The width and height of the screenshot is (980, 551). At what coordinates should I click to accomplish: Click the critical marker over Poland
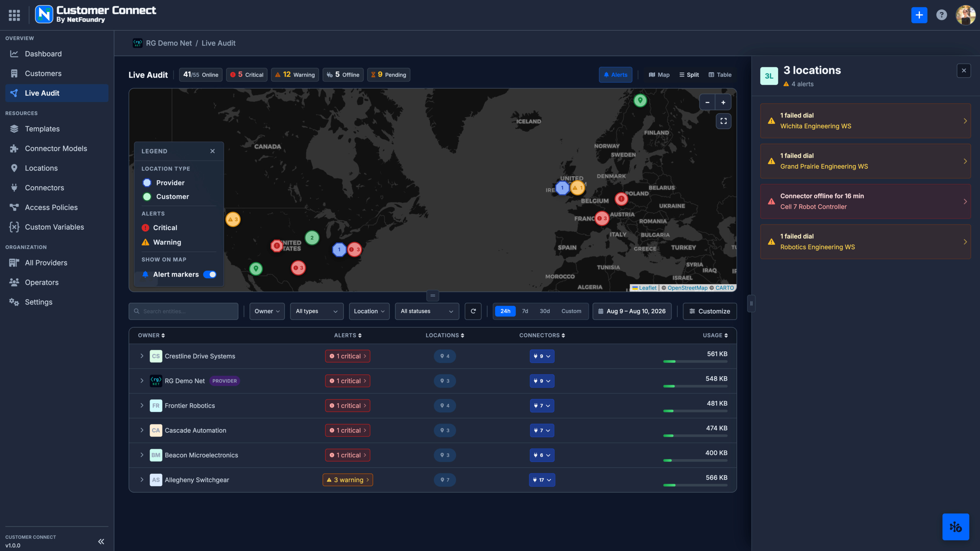pos(621,199)
